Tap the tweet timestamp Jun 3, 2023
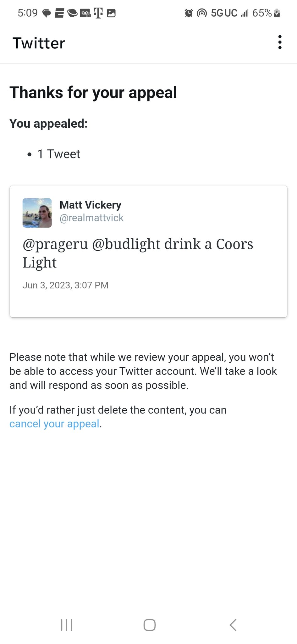Screen dimensions: 297x644 point(65,285)
